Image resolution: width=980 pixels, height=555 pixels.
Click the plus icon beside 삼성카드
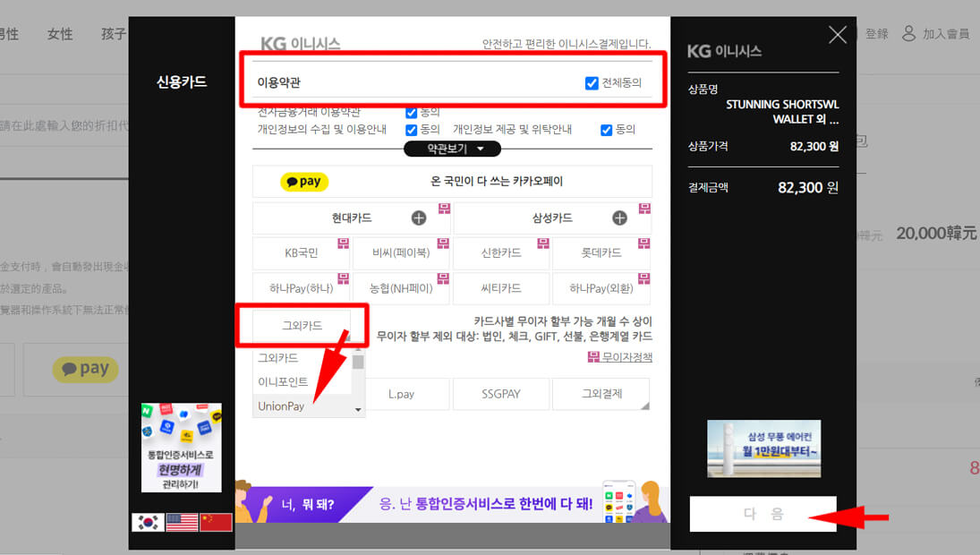point(619,218)
